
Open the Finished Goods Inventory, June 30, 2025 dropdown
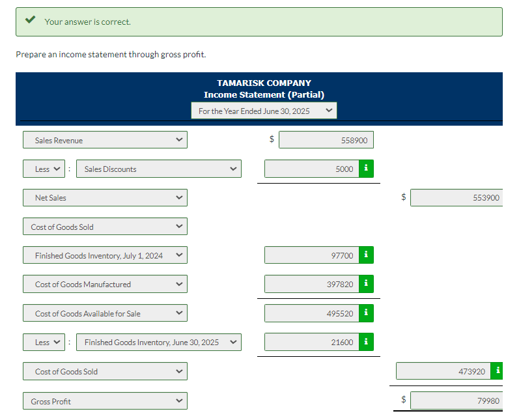tap(159, 342)
